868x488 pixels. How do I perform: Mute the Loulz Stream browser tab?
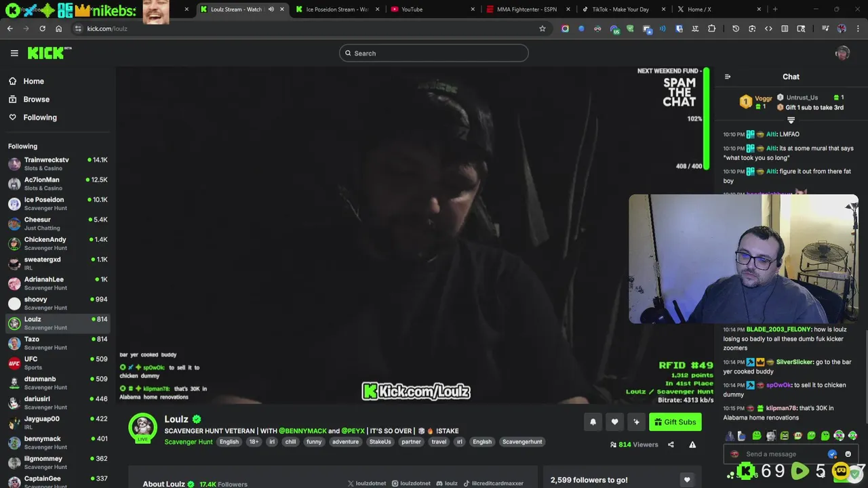tap(271, 9)
